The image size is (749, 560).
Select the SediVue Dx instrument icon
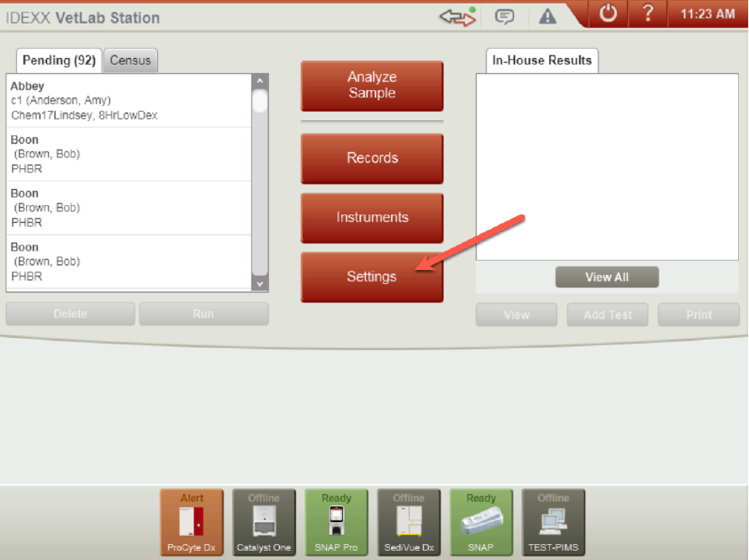(409, 522)
